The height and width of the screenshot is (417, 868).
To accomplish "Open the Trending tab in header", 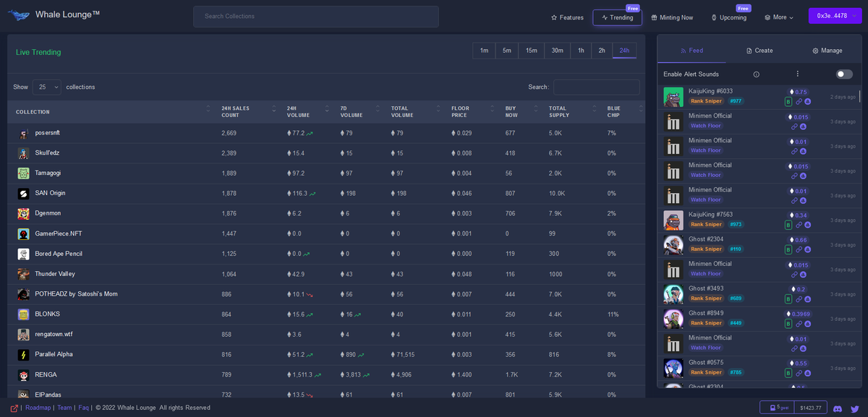I will 617,17.
